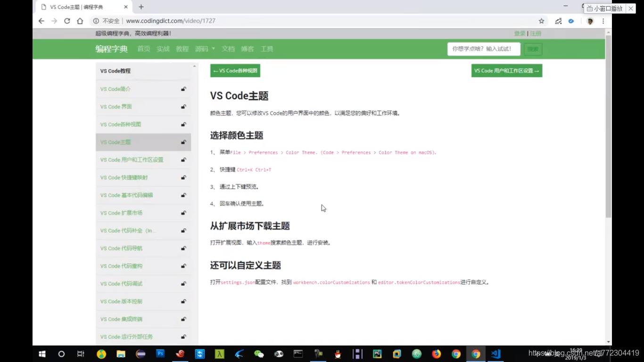Close the 小窗口播放 overlay
Viewport: 644px width, 362px height.
(x=631, y=8)
